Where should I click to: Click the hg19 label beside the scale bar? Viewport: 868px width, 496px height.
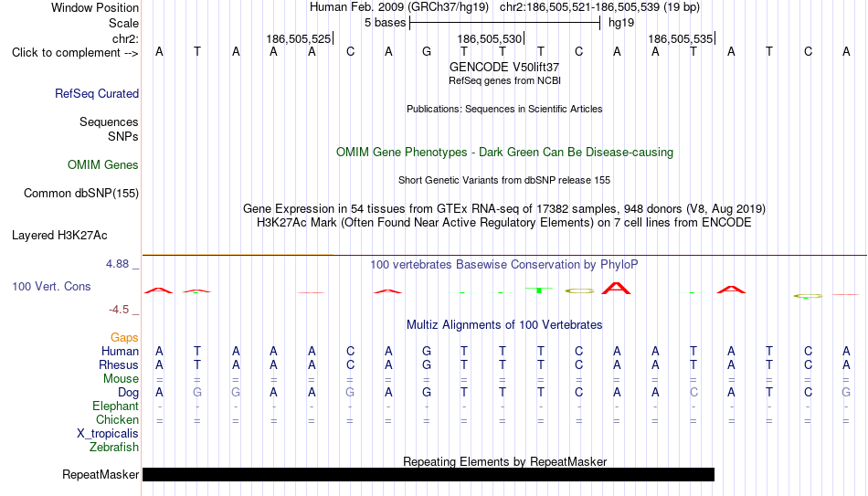(x=621, y=23)
